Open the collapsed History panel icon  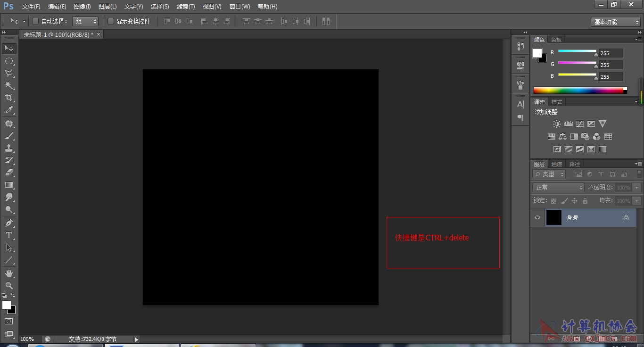(520, 46)
